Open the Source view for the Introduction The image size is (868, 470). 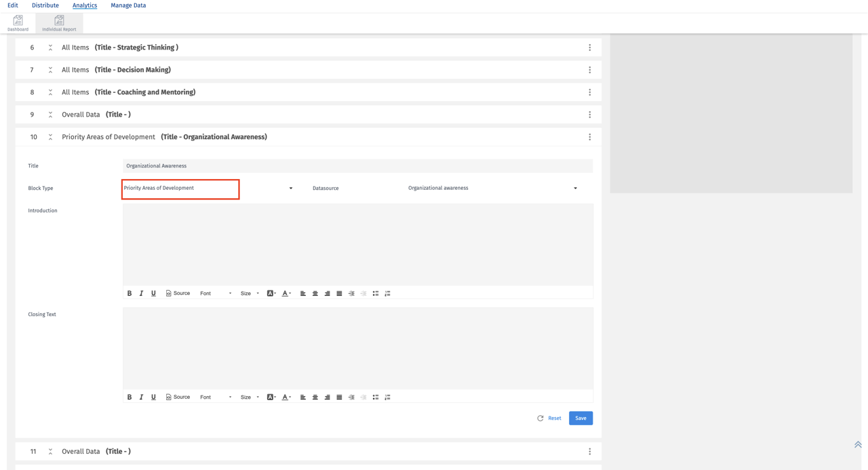coord(178,293)
